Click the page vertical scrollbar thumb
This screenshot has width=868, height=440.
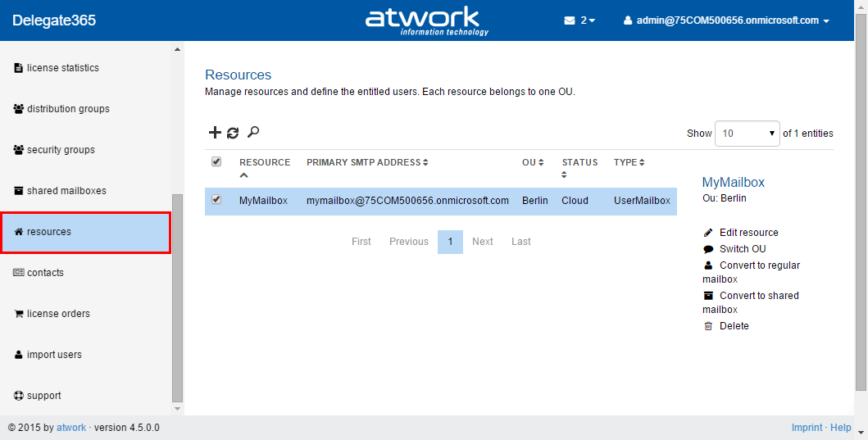coord(861,202)
